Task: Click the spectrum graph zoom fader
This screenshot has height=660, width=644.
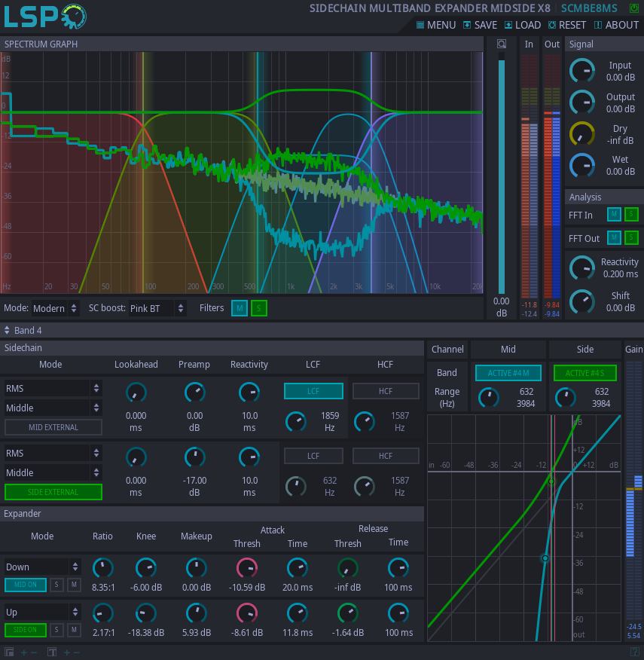Action: click(502, 173)
